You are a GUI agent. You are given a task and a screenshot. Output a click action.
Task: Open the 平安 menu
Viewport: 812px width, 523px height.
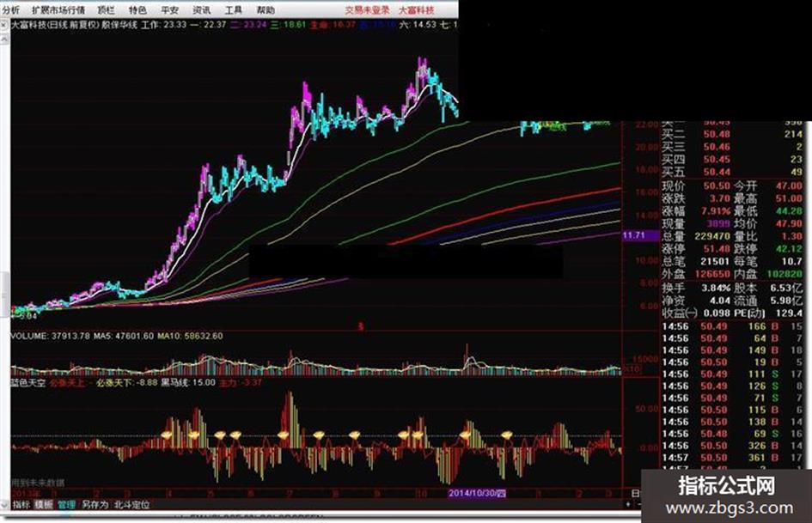(x=169, y=9)
